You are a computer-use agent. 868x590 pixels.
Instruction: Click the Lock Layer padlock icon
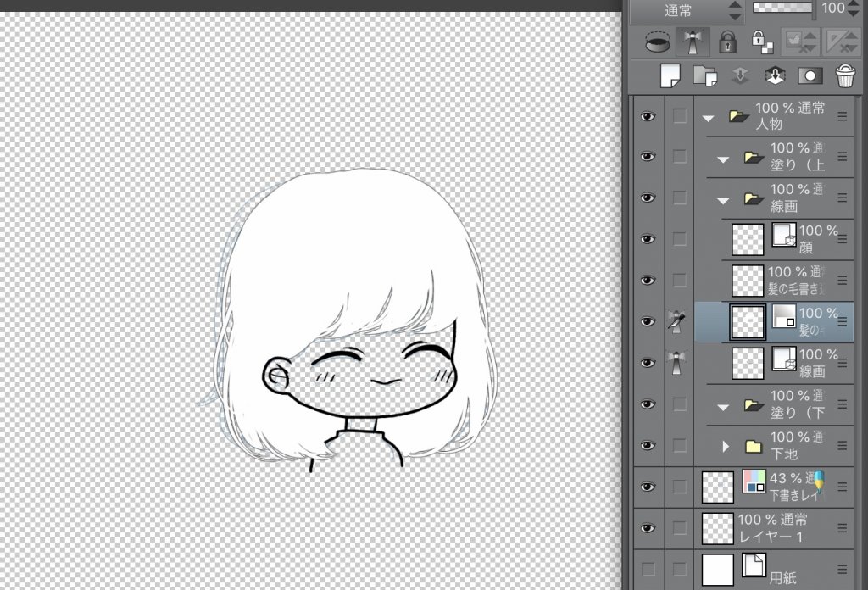[726, 41]
